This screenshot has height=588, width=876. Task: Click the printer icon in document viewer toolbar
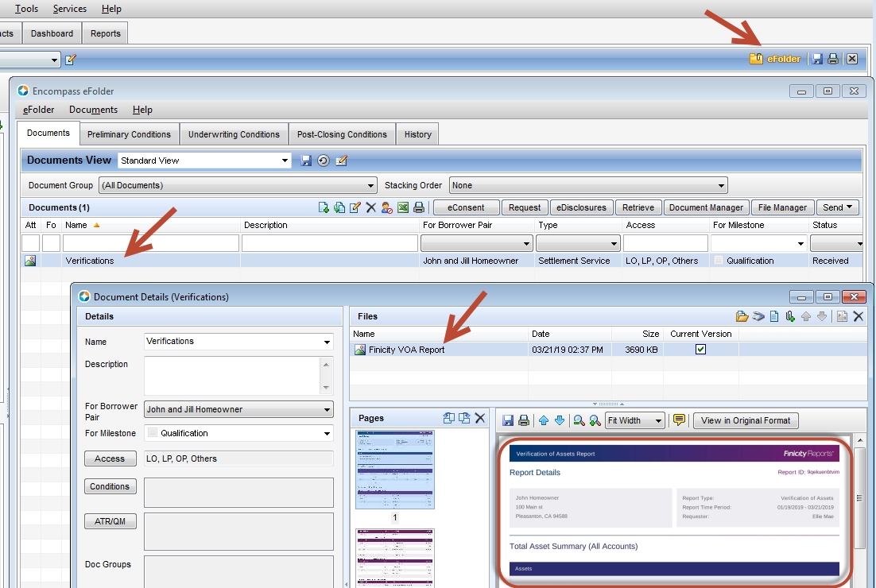(x=524, y=420)
